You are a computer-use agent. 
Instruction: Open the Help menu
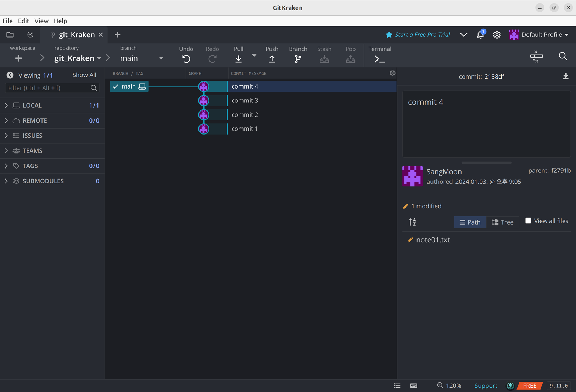[60, 21]
